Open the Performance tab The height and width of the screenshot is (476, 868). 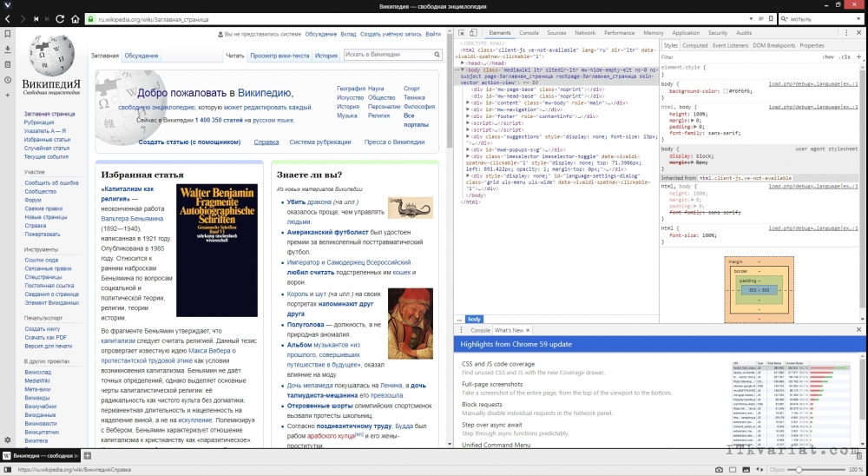coord(619,33)
